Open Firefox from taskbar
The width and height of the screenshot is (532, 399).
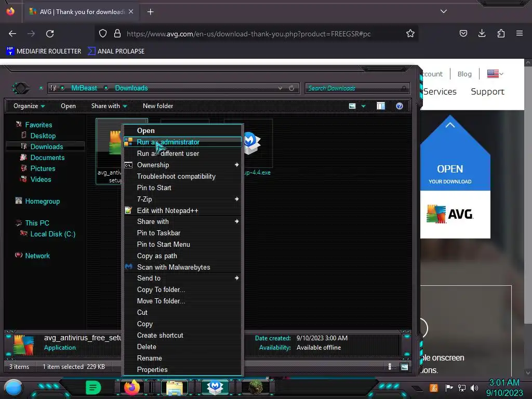coord(131,387)
